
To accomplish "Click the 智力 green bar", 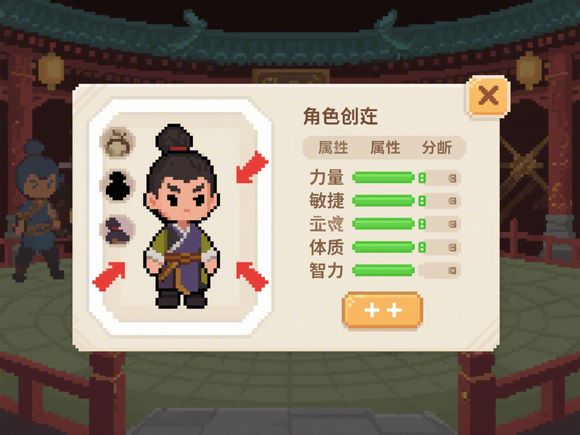I will [383, 270].
